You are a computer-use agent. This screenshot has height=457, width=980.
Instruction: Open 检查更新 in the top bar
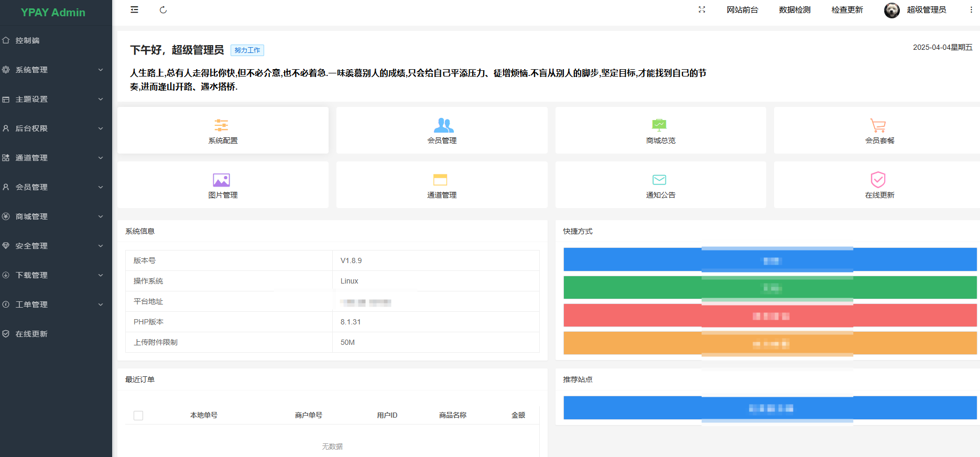click(x=847, y=10)
